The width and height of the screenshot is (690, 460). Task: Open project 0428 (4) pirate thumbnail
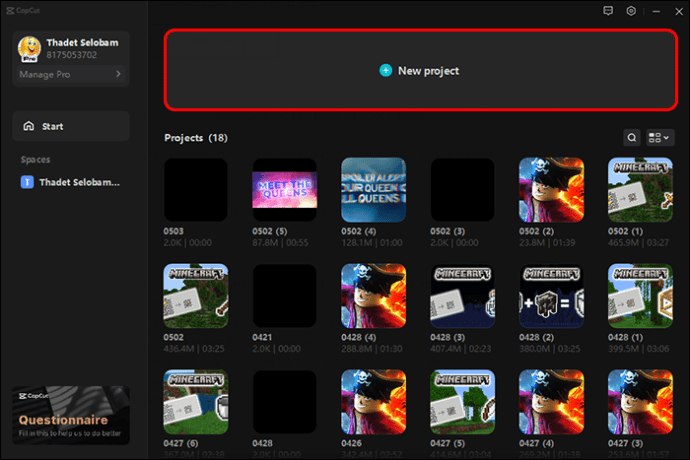(x=374, y=296)
